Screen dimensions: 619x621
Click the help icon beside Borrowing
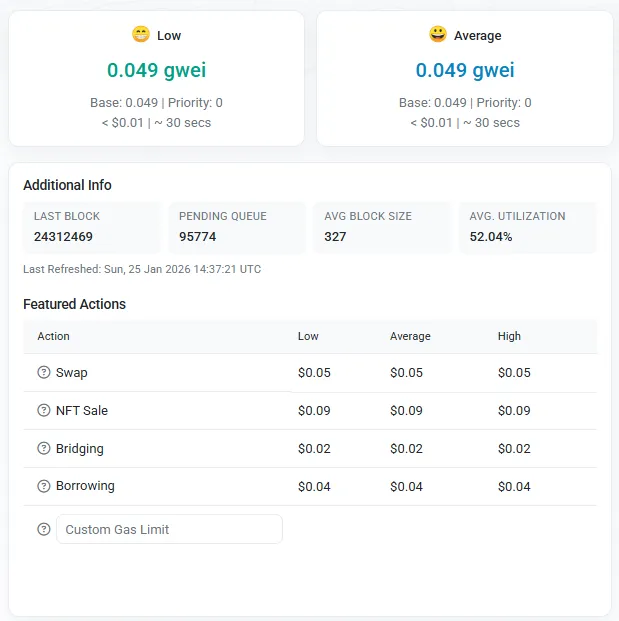44,486
